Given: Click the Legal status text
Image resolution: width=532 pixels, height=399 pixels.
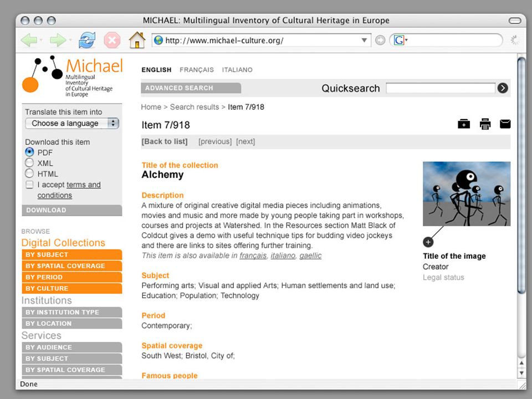Looking at the screenshot, I should click(443, 278).
